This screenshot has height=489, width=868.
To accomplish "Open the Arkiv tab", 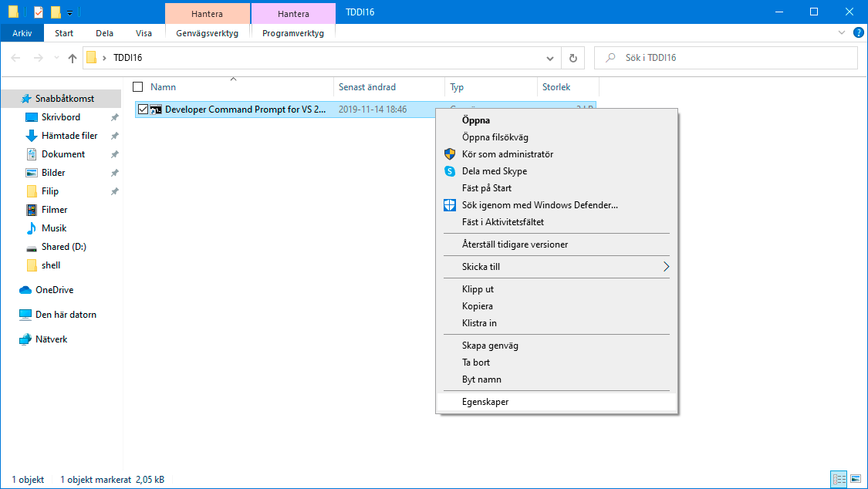I will click(x=22, y=33).
